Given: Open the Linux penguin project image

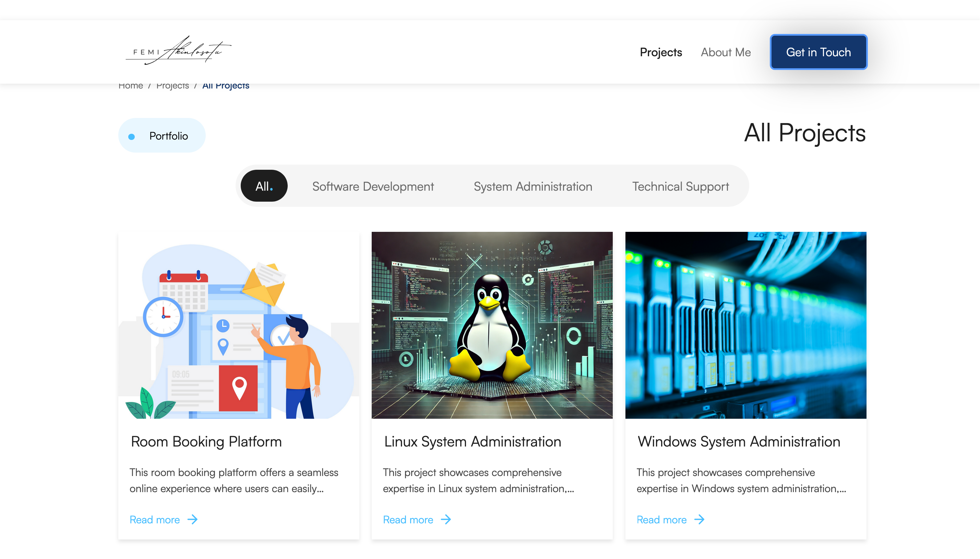Looking at the screenshot, I should 492,325.
